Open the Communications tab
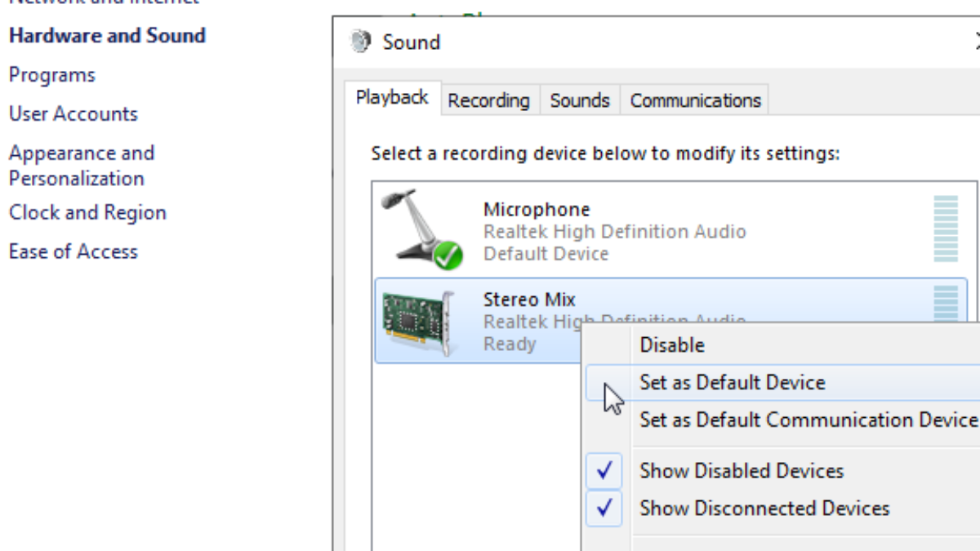 tap(693, 100)
